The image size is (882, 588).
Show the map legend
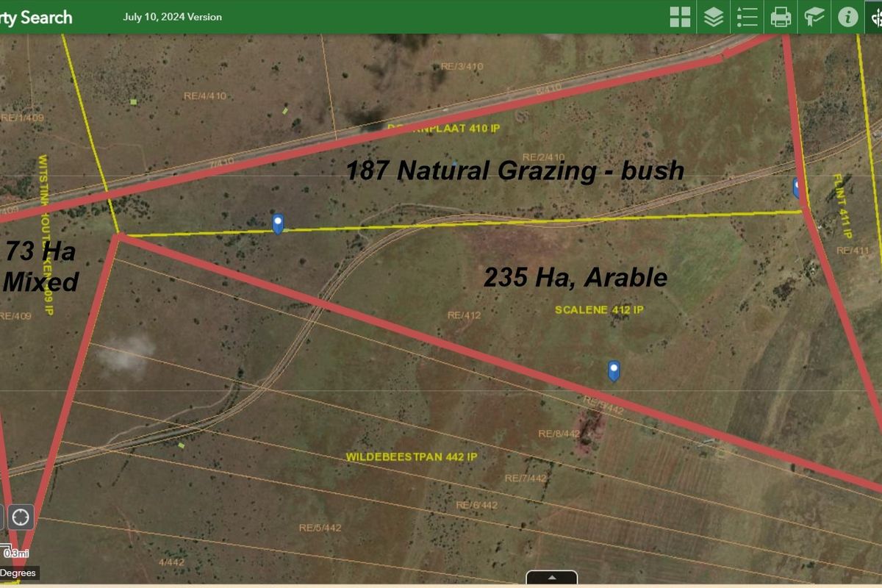click(x=747, y=17)
